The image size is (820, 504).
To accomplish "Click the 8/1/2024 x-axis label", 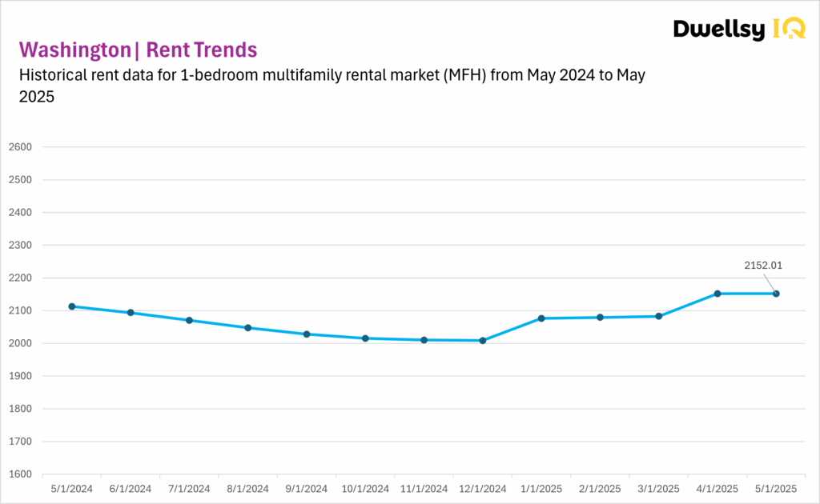I will click(247, 490).
